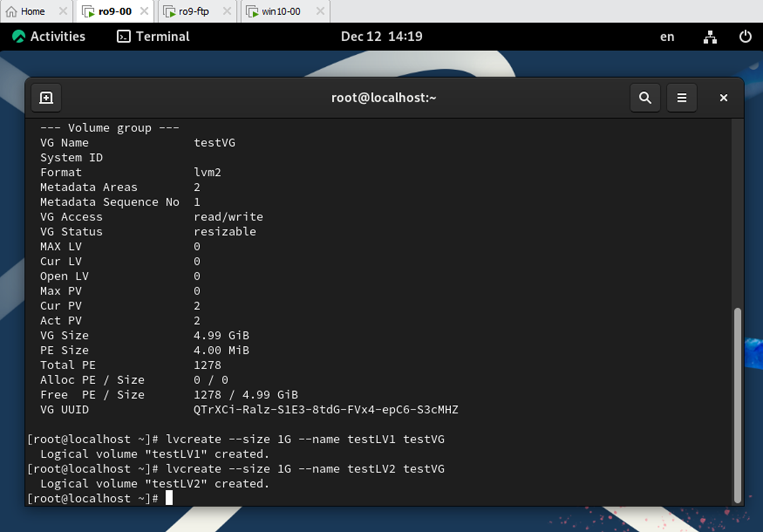Click the Act PV value 2
Viewport: 763px width, 532px height.
(197, 321)
